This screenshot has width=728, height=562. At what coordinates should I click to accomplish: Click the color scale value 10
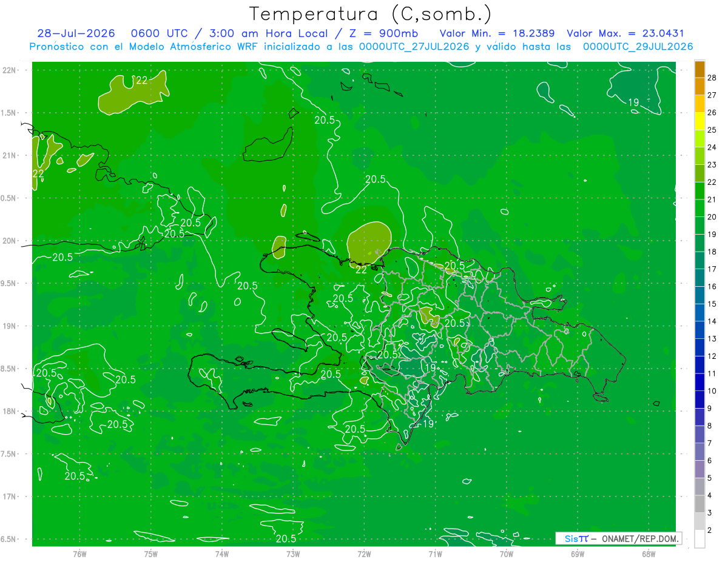(712, 391)
